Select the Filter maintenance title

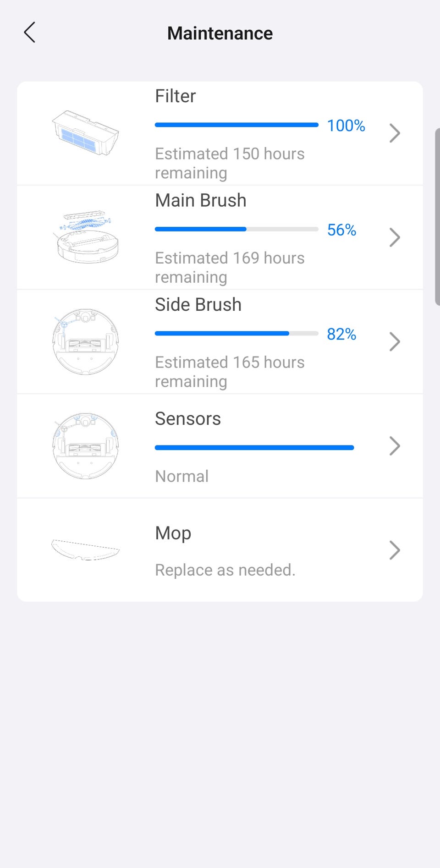click(175, 96)
